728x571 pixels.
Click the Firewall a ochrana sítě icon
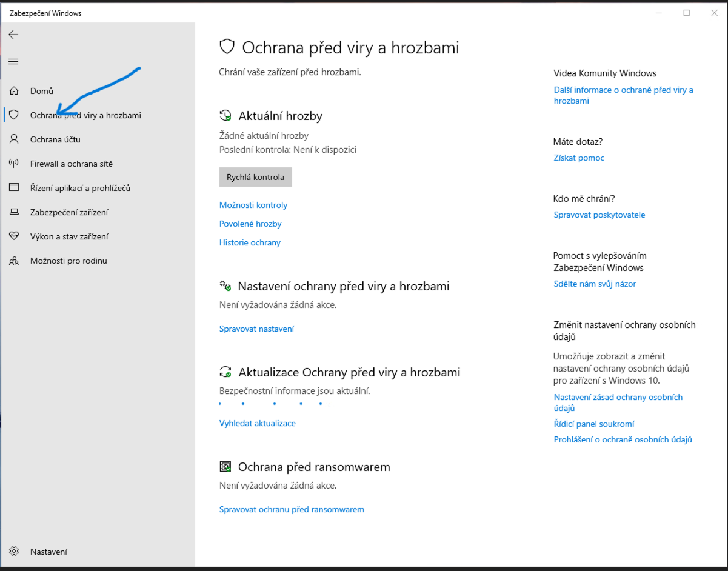[14, 164]
